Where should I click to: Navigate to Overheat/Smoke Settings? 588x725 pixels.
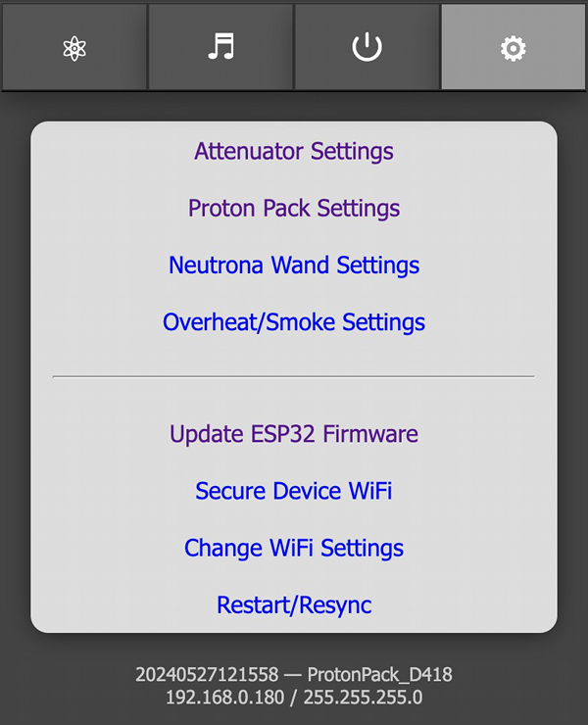click(x=294, y=322)
